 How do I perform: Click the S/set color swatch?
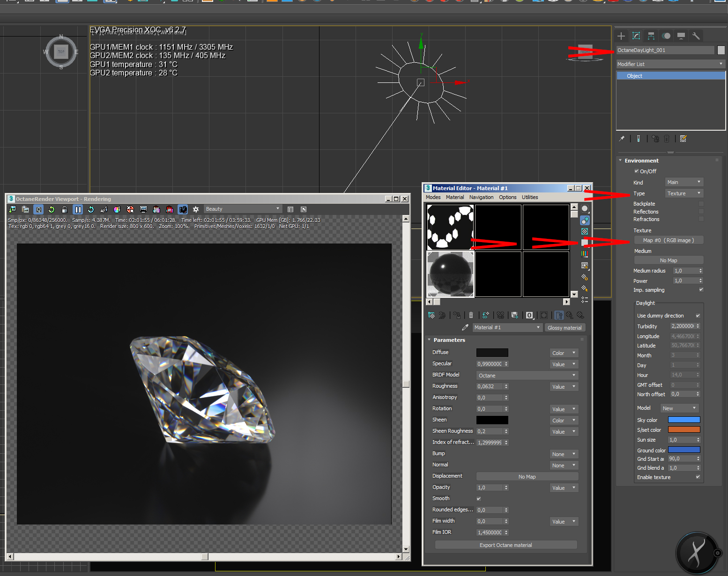684,429
